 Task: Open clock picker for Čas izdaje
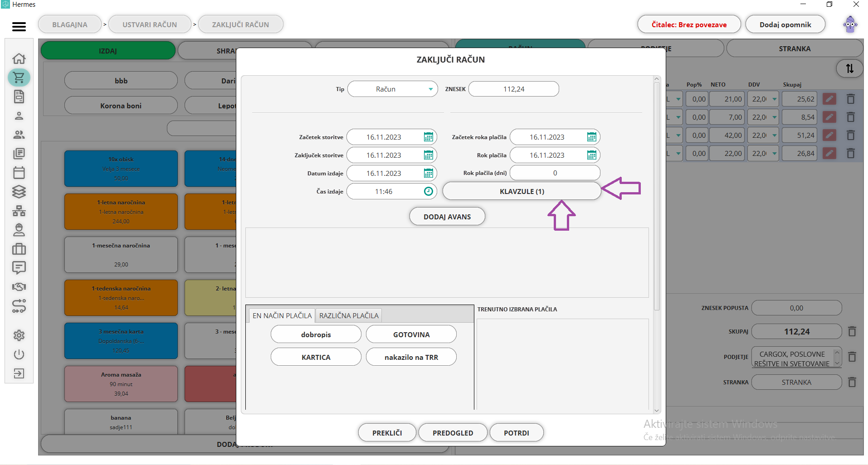(429, 191)
